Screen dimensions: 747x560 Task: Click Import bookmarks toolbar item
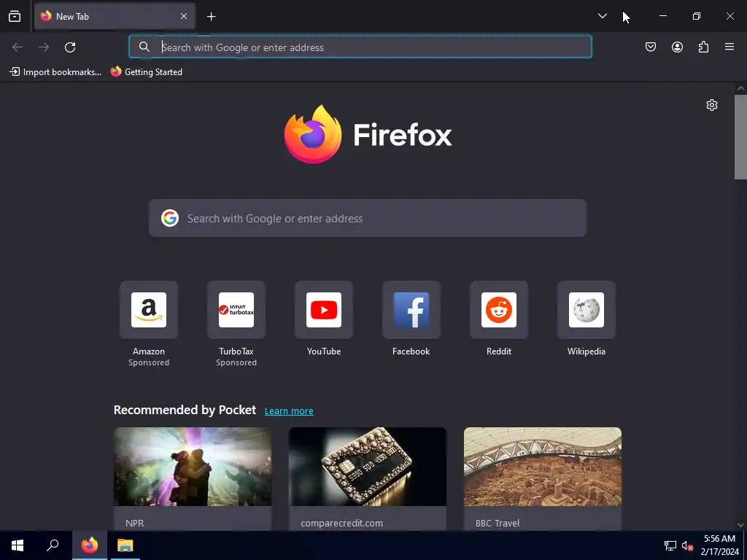pos(55,72)
